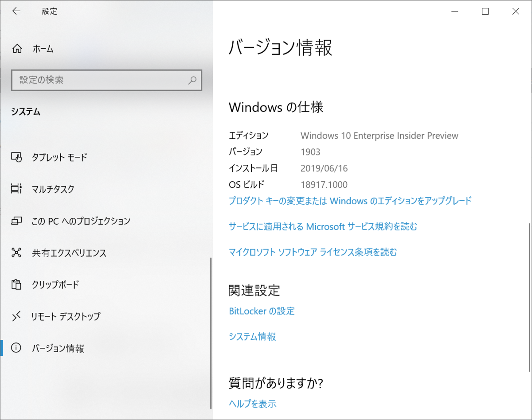Screen dimensions: 532x420
Task: Close the Settings window
Action: click(x=516, y=12)
